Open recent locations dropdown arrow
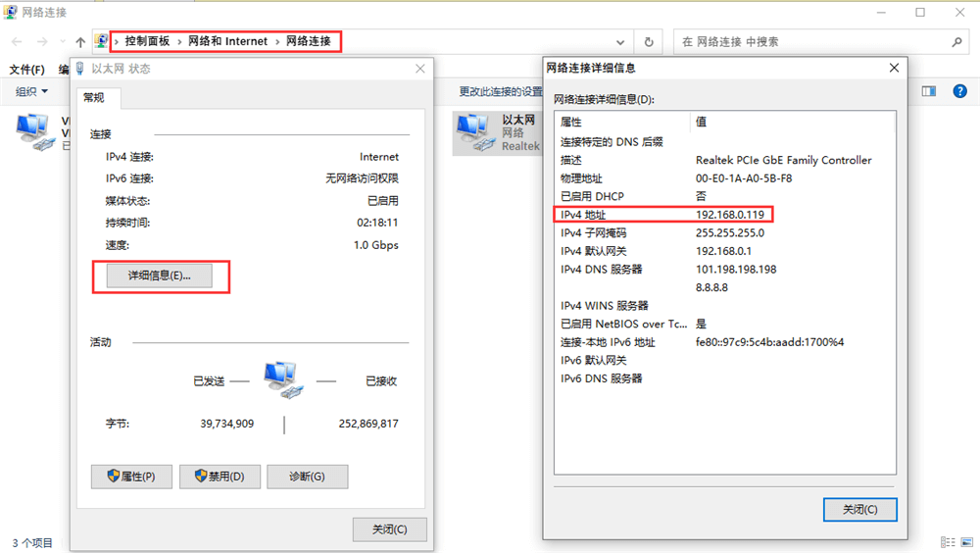This screenshot has height=553, width=980. (x=63, y=42)
